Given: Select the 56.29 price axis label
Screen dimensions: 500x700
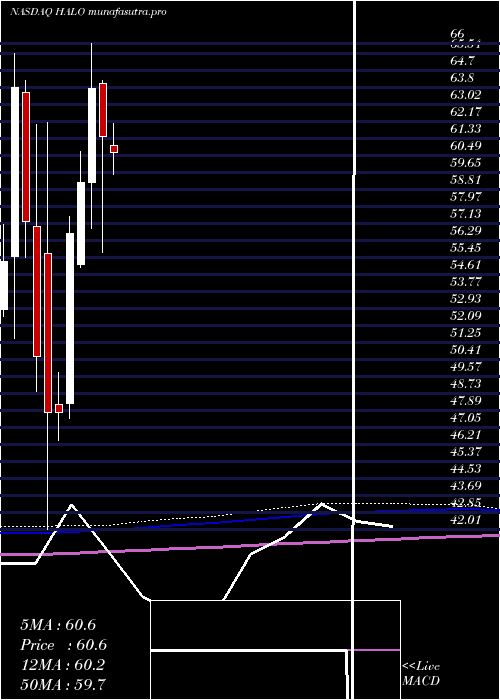Looking at the screenshot, I should point(466,230).
